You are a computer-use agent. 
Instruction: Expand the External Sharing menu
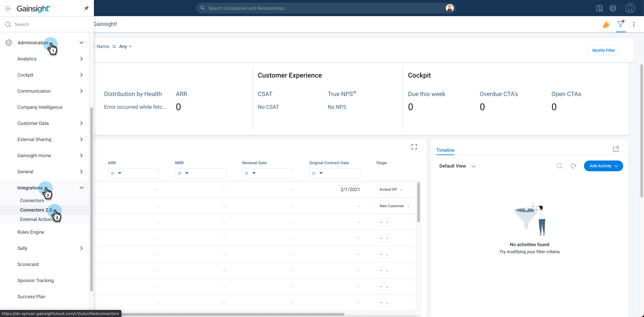point(82,139)
